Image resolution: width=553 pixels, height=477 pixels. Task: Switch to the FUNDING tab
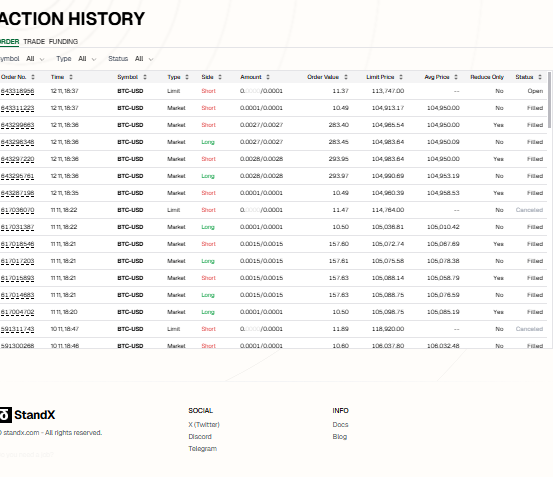click(63, 42)
